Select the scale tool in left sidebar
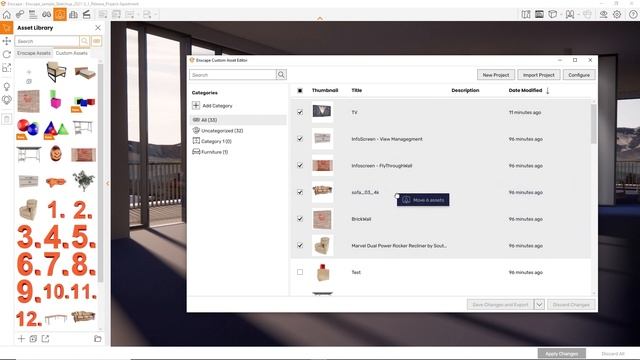Viewport: 640px width, 360px height. coord(7,68)
